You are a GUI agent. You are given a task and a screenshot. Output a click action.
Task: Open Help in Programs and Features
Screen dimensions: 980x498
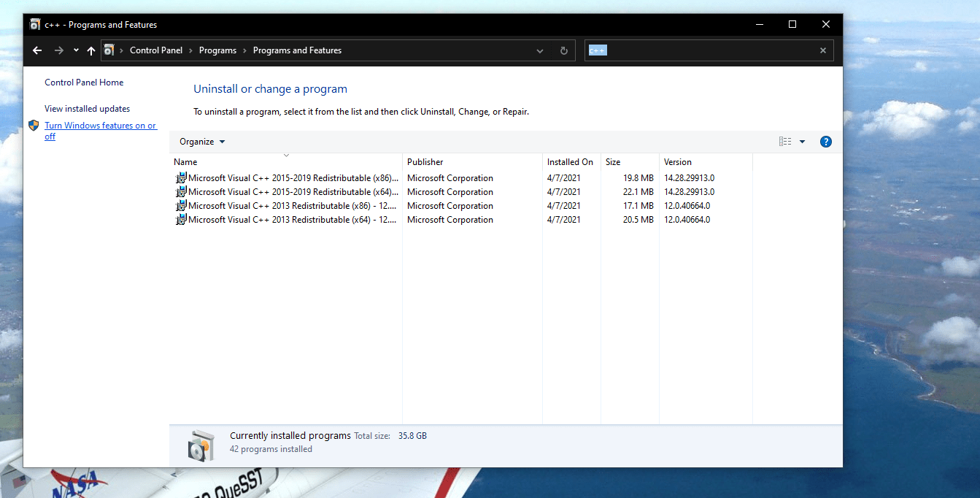point(825,141)
